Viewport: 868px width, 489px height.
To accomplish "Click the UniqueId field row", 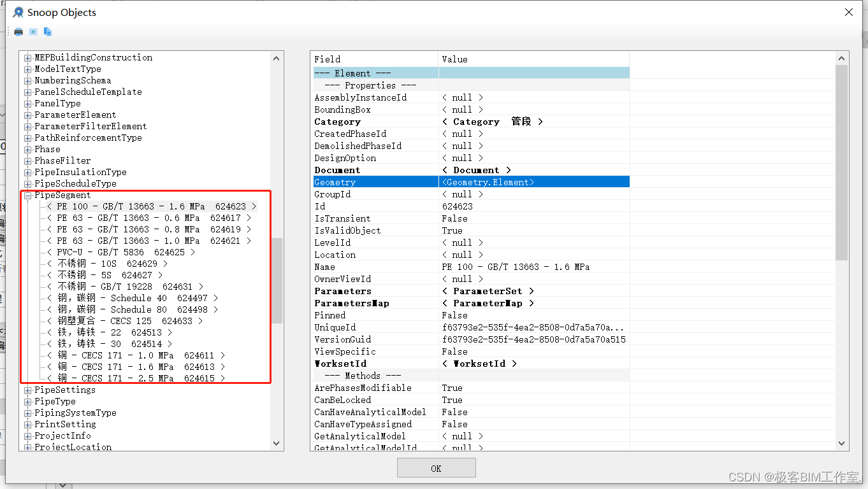I will coord(471,327).
